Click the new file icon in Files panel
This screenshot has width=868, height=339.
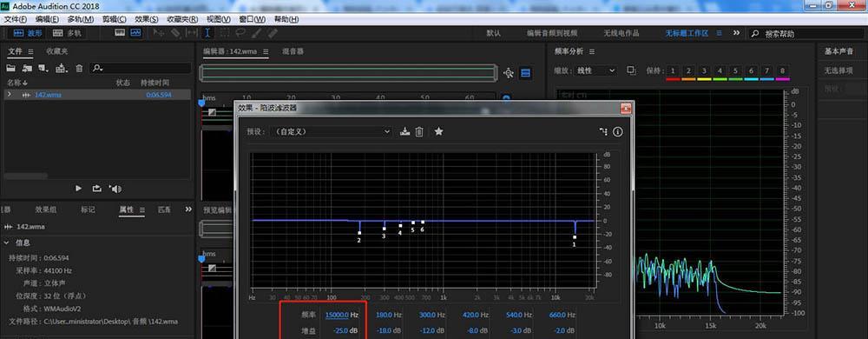coord(43,68)
